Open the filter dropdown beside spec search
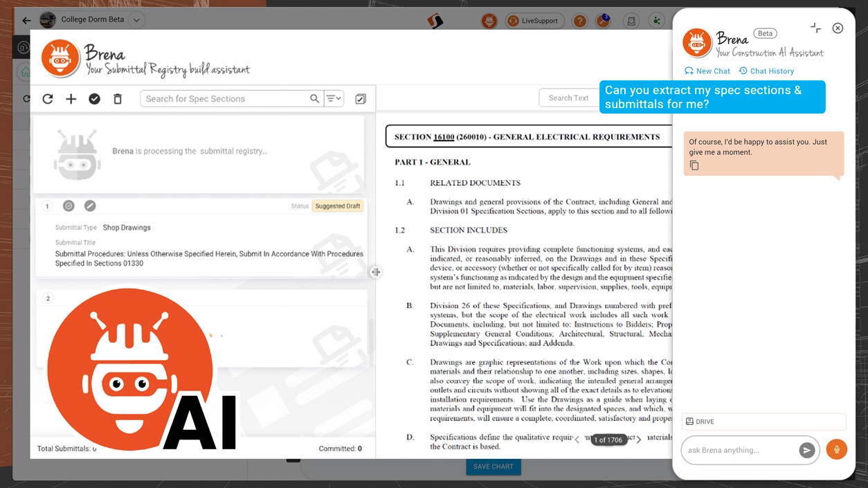Screen dimensions: 868x488 click(x=334, y=99)
